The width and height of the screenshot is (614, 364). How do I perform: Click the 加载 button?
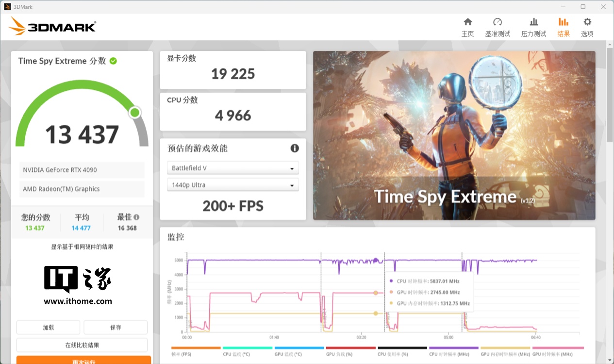click(x=48, y=328)
